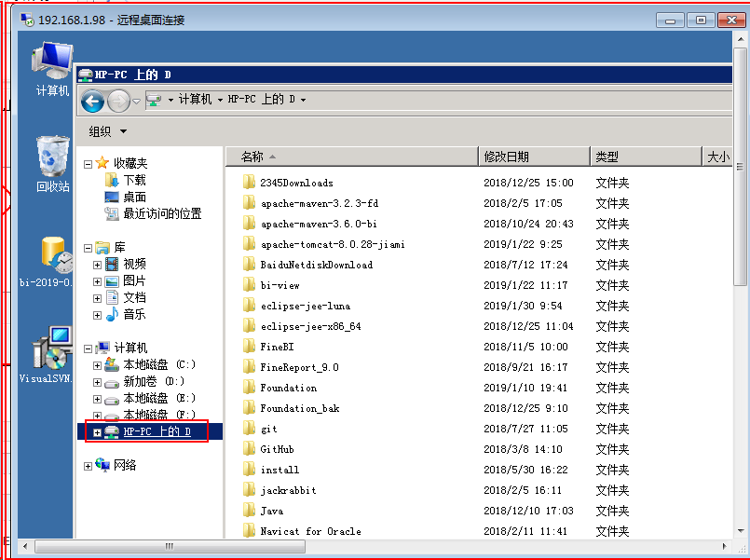
Task: Collapse the 计算机 tree node
Action: pyautogui.click(x=88, y=348)
